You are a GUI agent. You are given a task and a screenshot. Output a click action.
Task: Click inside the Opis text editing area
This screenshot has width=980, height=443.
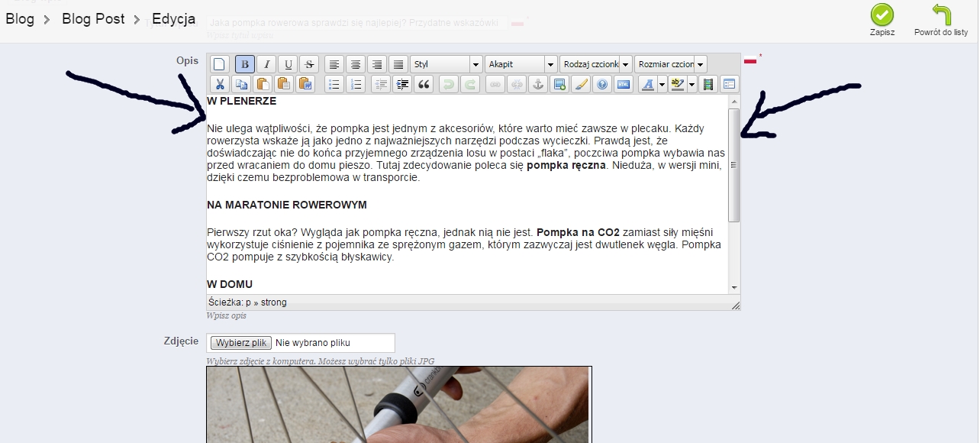[467, 194]
